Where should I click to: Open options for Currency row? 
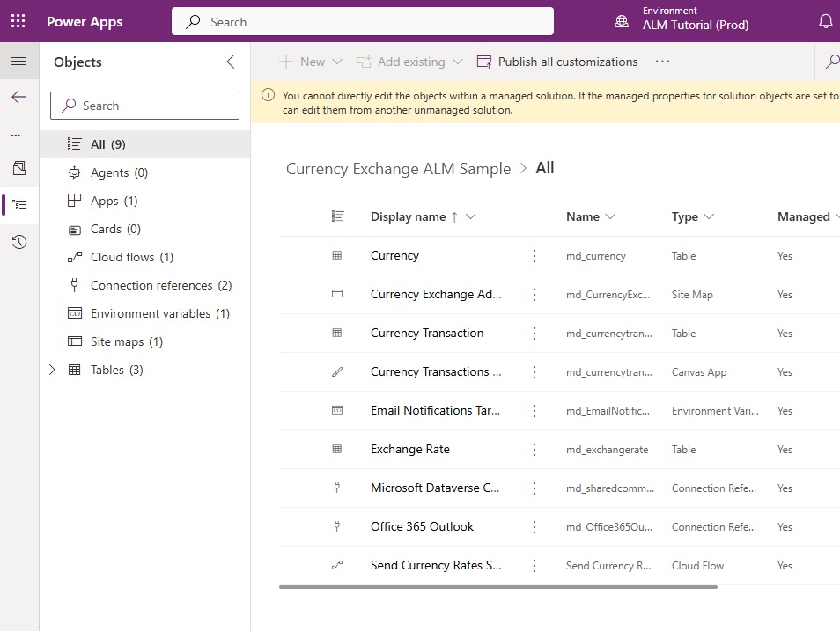[x=534, y=256]
